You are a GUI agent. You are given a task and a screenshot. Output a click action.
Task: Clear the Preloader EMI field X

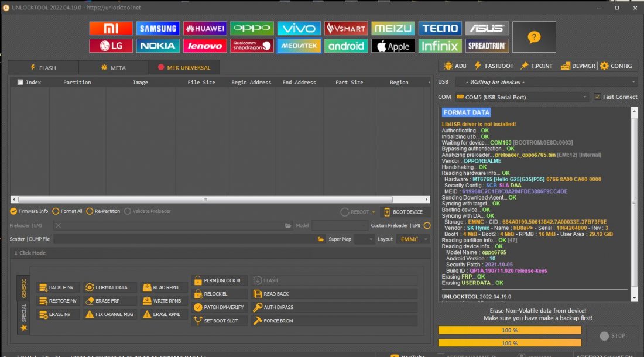pos(59,225)
